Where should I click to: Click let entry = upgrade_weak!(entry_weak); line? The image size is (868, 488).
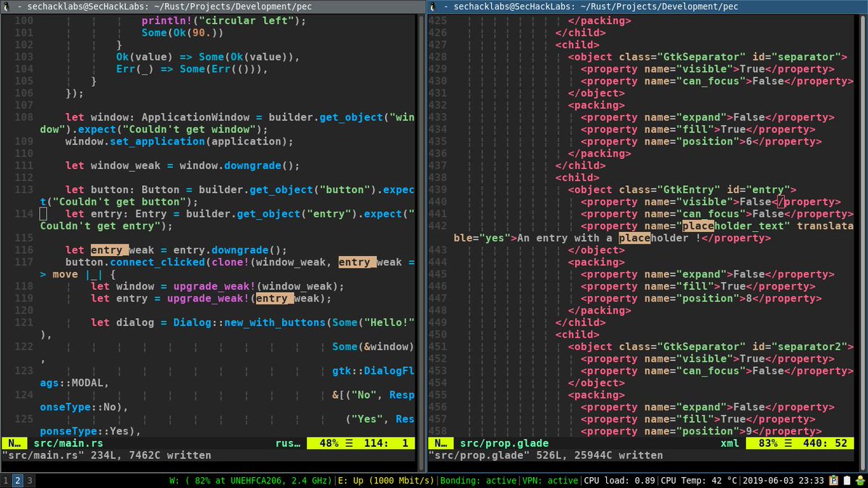tap(211, 299)
